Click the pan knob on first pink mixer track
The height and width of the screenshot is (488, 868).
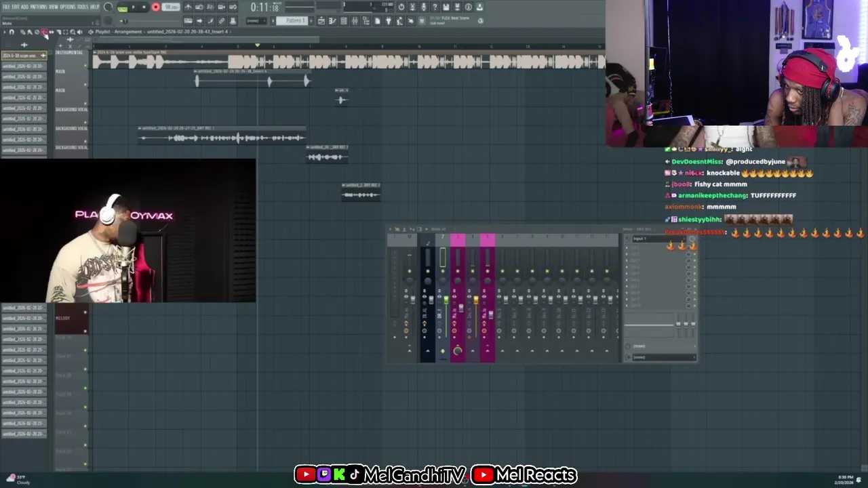458,281
